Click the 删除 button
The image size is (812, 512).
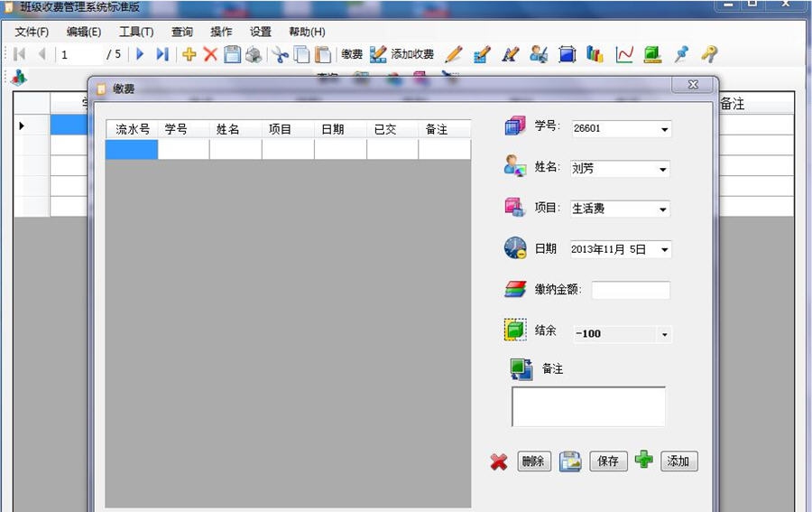[x=534, y=461]
